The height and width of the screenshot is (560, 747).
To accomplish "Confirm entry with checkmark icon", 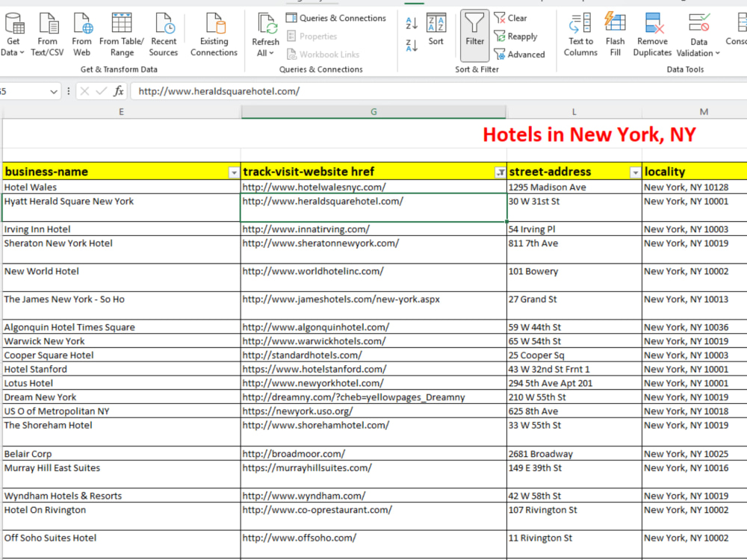I will pos(101,91).
